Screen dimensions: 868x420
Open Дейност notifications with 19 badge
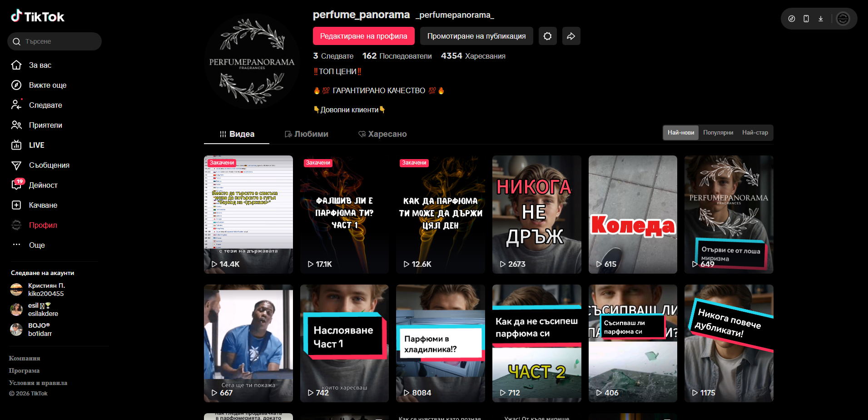(43, 185)
